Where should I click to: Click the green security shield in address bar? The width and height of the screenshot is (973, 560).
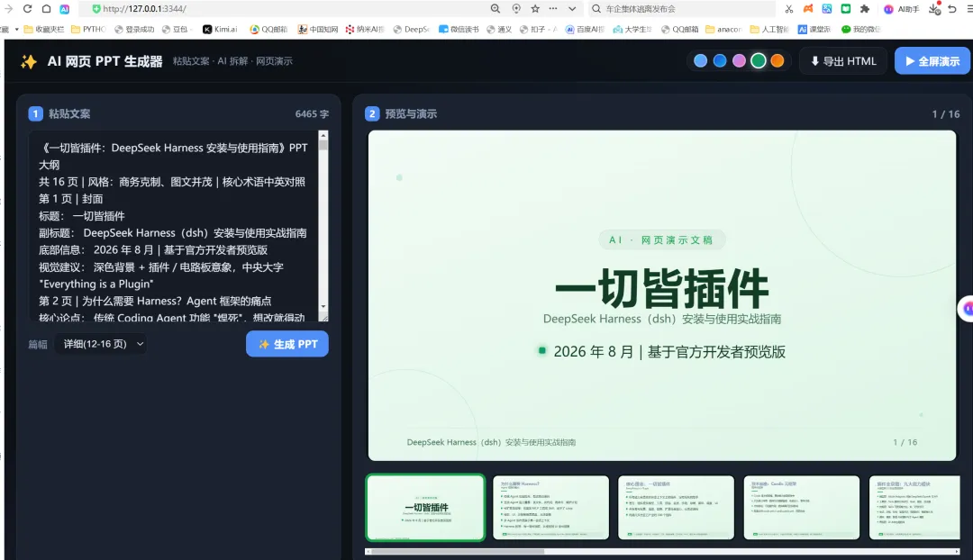[x=96, y=9]
